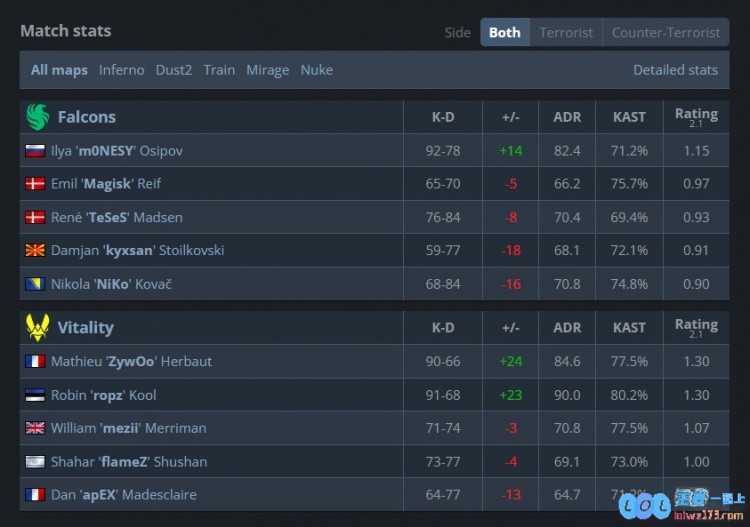Click mezii's 1.07 rating
This screenshot has width=750, height=527.
696,428
